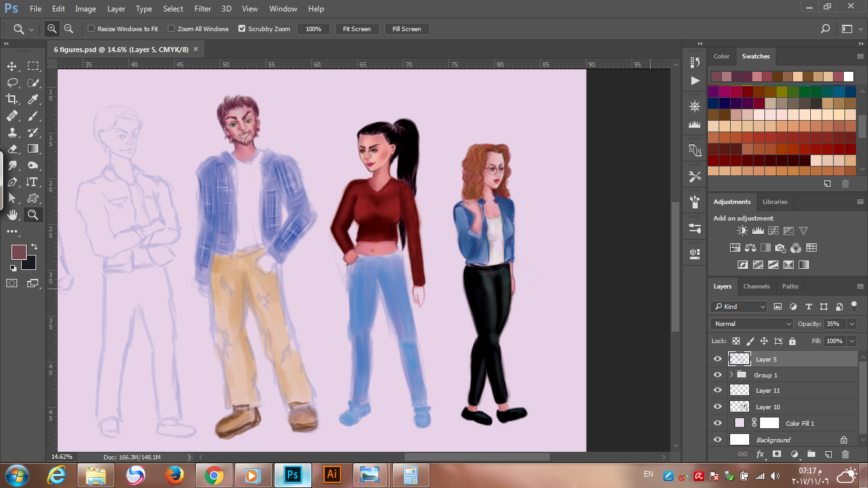Select the Crop tool
The height and width of the screenshot is (488, 868).
13,99
